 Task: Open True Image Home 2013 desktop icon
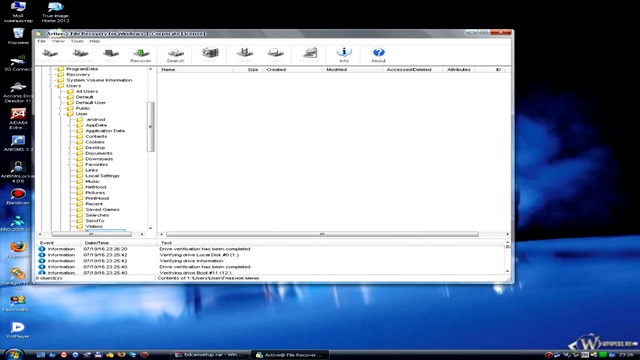55,12
